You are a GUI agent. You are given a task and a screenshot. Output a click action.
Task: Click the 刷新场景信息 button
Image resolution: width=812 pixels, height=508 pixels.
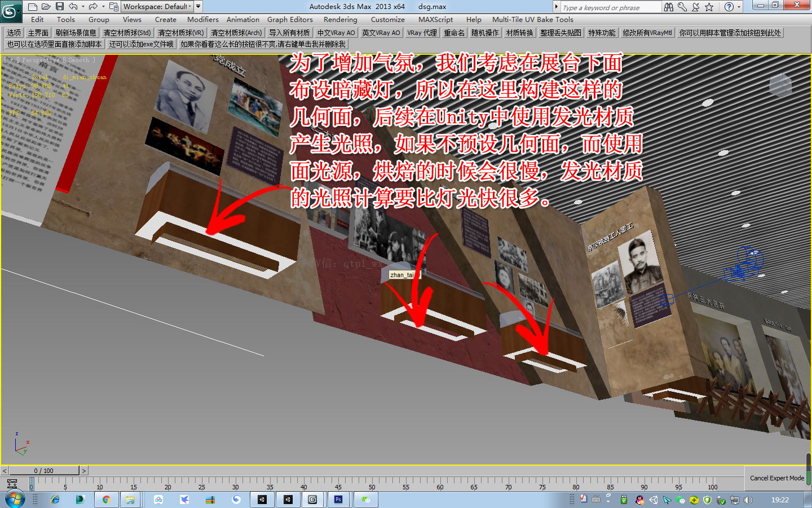click(x=76, y=33)
